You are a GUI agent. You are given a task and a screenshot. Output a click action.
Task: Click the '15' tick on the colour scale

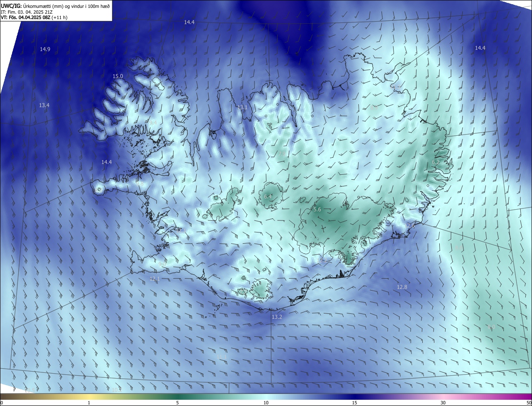click(x=355, y=403)
